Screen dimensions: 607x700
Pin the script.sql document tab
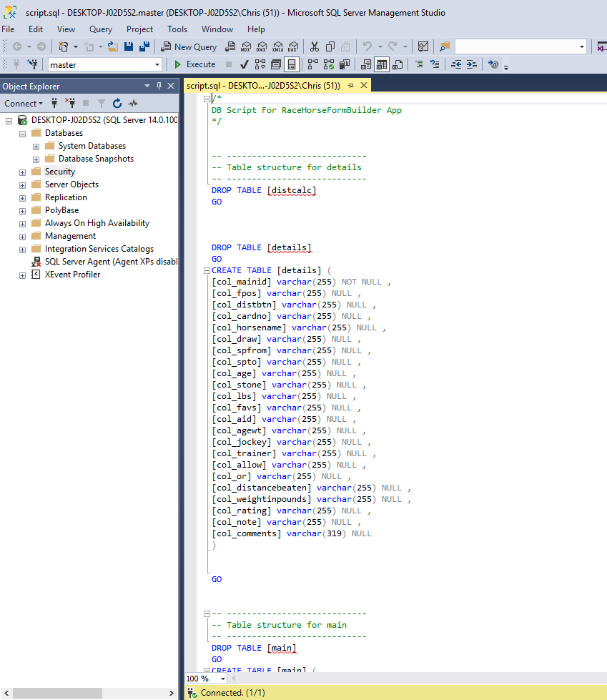[351, 85]
